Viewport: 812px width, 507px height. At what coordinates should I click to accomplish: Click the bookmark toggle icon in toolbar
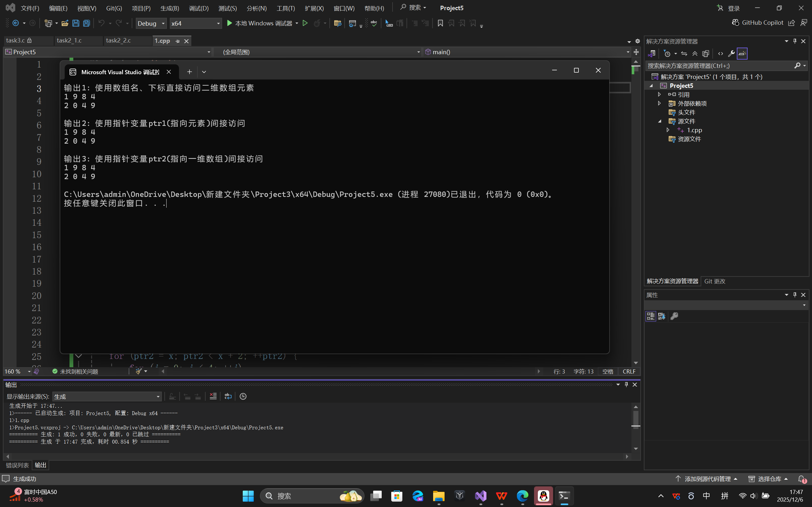pos(440,23)
